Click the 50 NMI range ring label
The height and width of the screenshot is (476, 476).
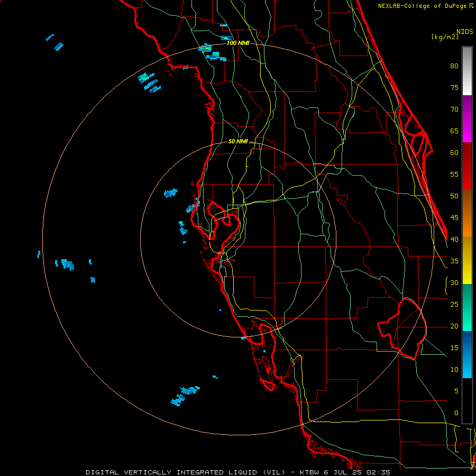[238, 141]
